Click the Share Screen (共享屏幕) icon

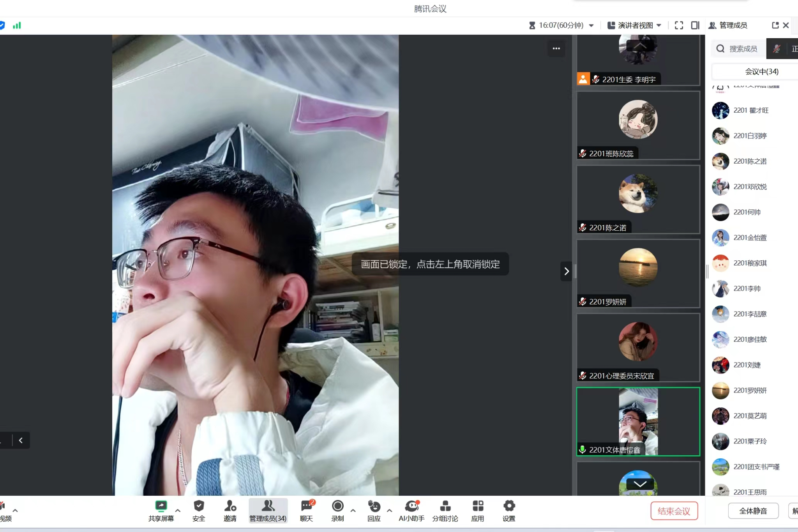point(161,506)
